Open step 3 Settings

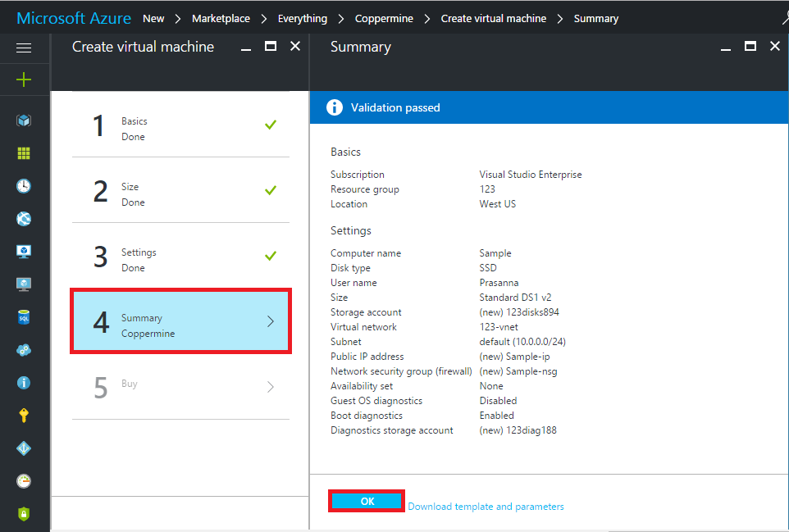point(180,259)
